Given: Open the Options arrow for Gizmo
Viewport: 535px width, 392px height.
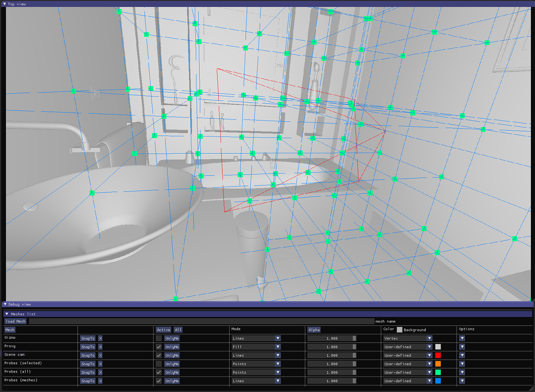Looking at the screenshot, I should point(462,338).
